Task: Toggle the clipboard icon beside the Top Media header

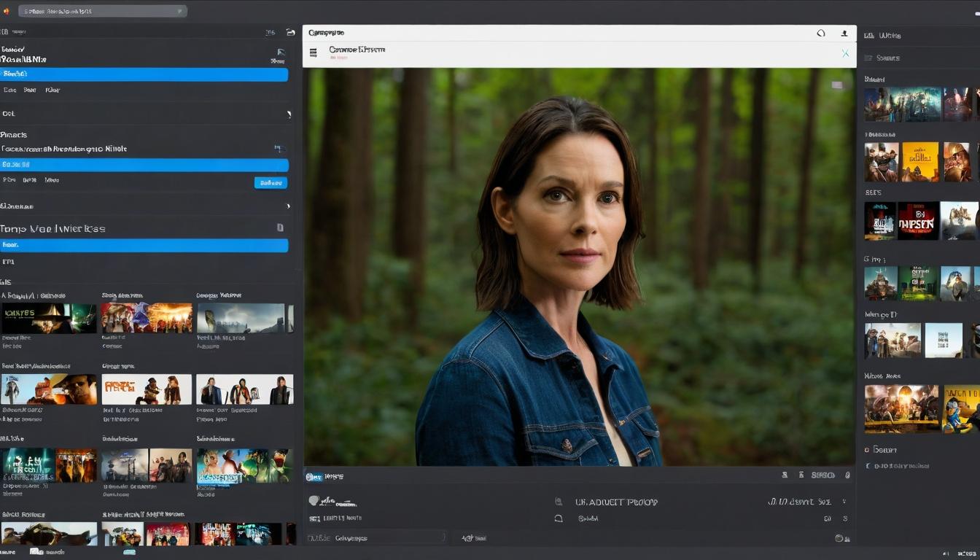Action: coord(280,227)
